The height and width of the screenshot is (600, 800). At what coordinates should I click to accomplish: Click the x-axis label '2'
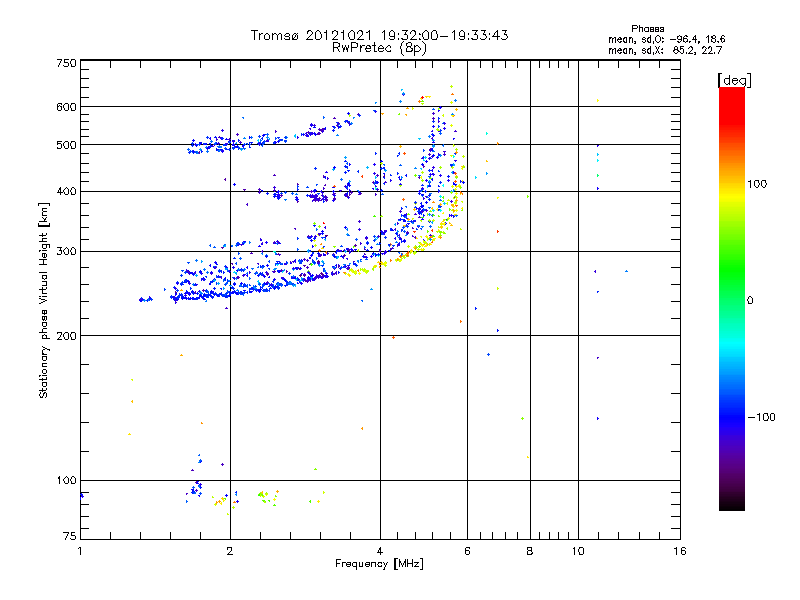pyautogui.click(x=230, y=551)
